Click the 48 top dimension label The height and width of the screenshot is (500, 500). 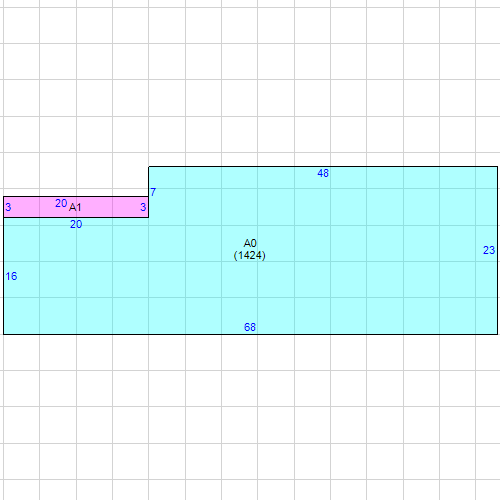point(323,173)
